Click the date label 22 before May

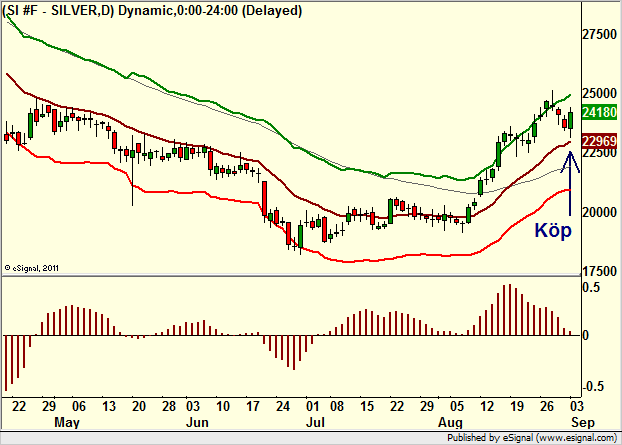tap(19, 406)
